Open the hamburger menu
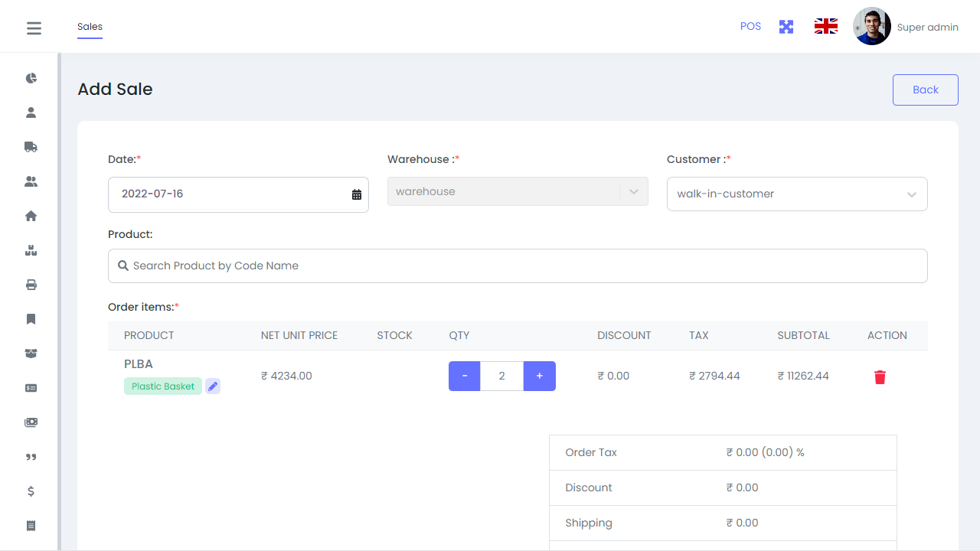 click(x=34, y=27)
